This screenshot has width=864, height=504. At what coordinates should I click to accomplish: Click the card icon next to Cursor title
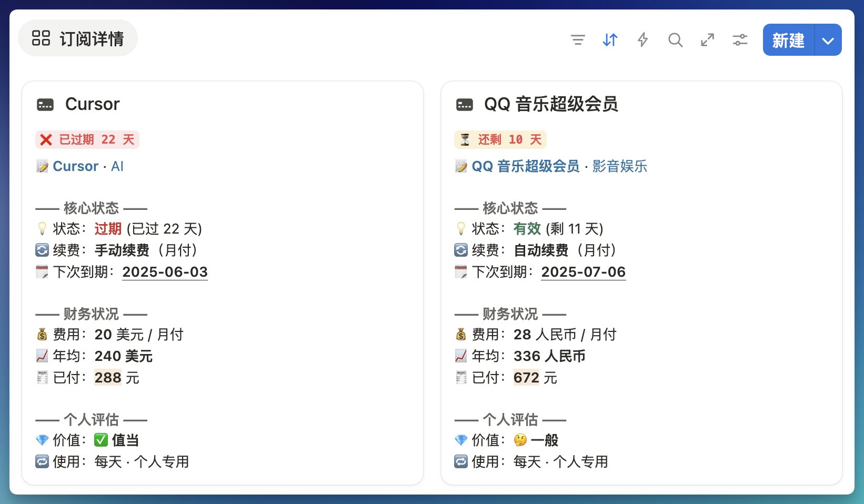pos(45,105)
